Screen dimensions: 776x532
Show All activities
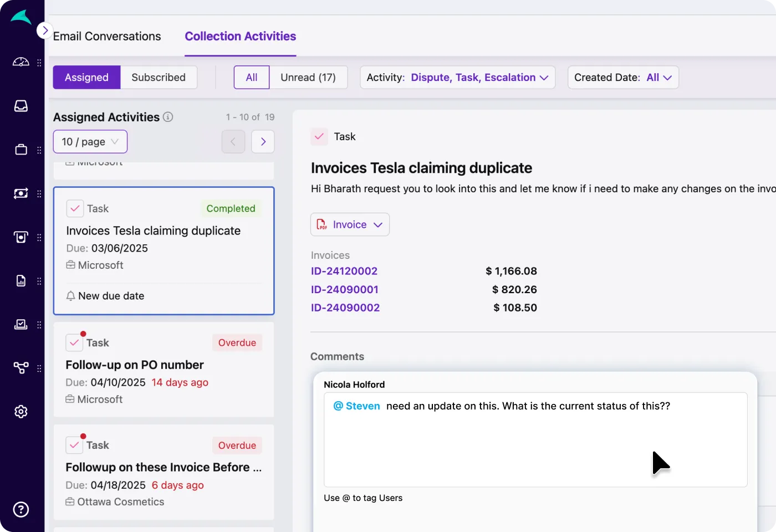click(252, 78)
